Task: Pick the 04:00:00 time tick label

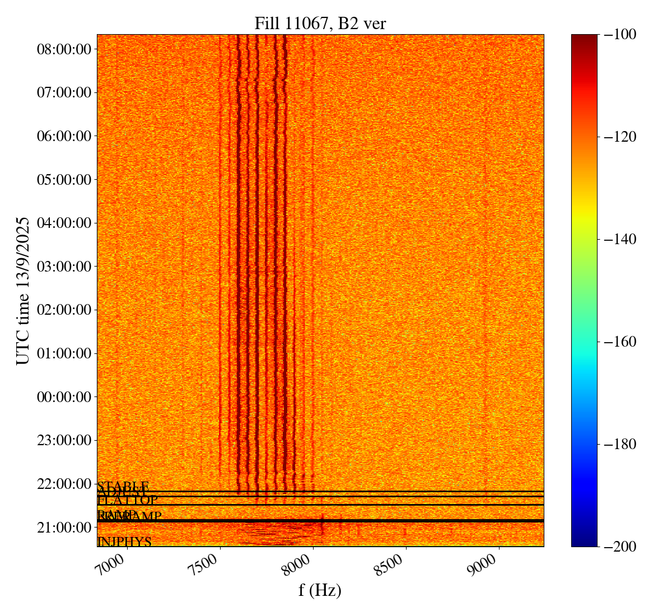Action: click(64, 223)
